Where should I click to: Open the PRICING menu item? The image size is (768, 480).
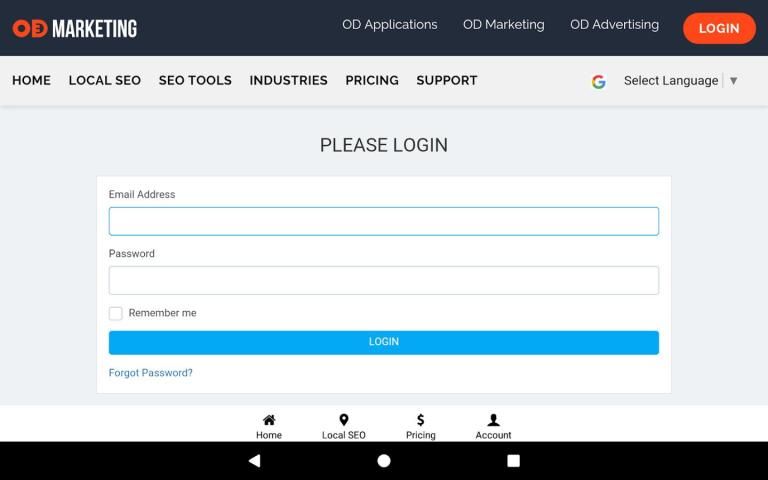tap(372, 80)
